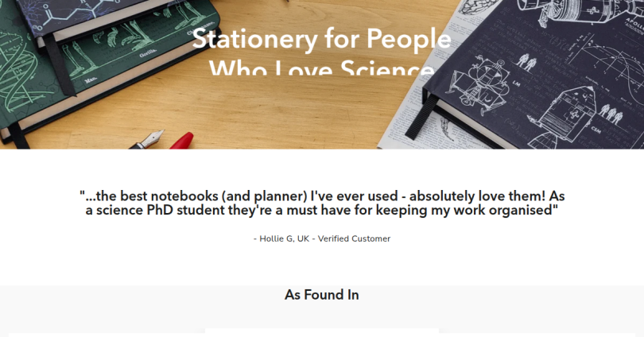Open the white logo card below "As Found In"
Screen dimensions: 644x337
click(321, 332)
